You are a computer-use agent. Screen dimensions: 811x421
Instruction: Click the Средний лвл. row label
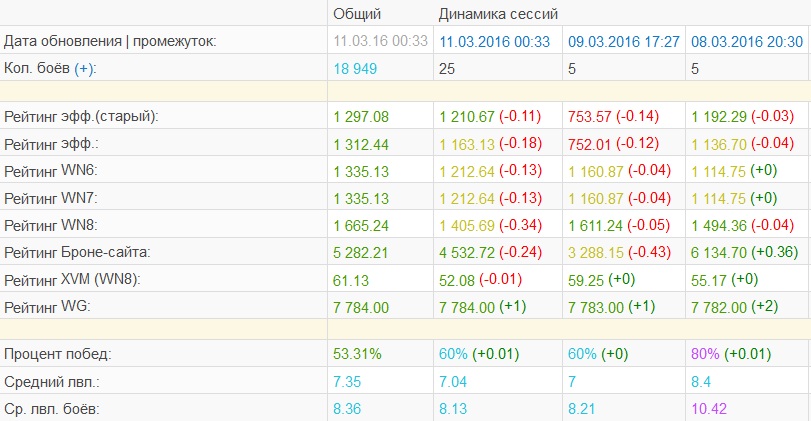click(52, 382)
